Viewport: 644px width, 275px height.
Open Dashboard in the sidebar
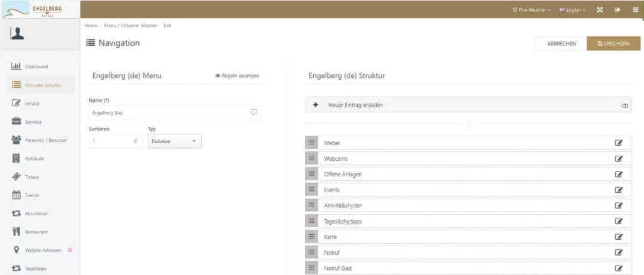click(x=36, y=67)
